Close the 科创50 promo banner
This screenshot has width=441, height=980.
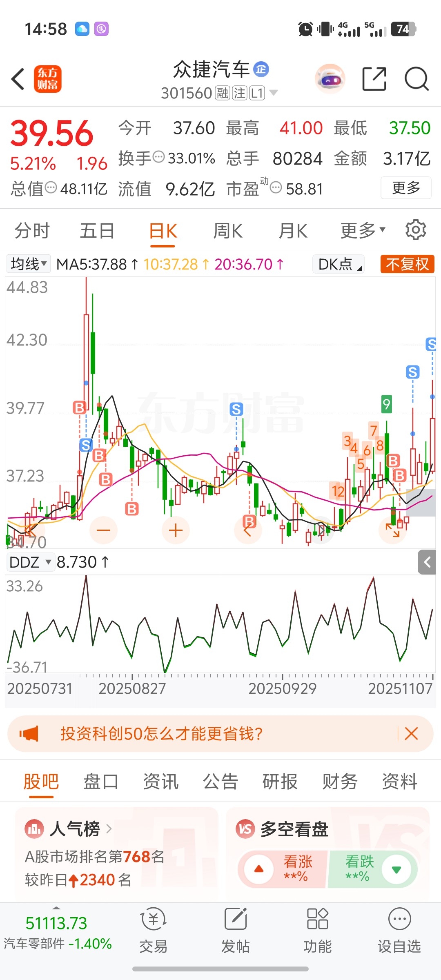(x=411, y=734)
